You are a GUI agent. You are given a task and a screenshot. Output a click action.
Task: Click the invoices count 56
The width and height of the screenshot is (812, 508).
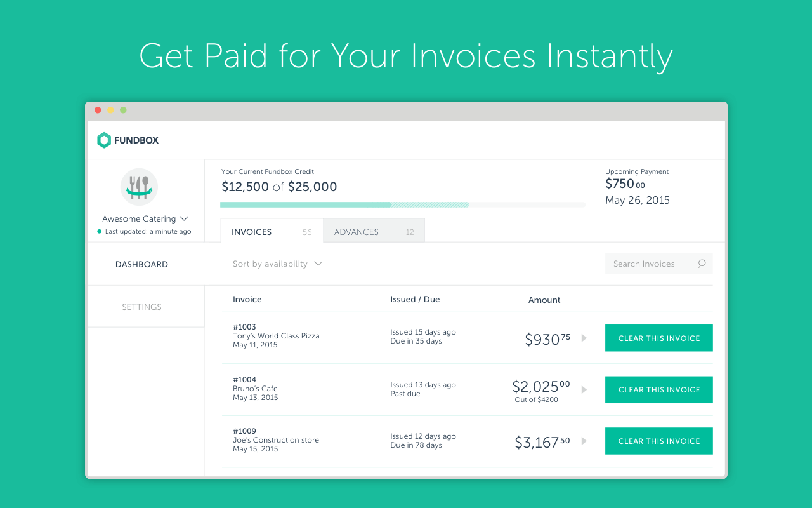tap(307, 232)
